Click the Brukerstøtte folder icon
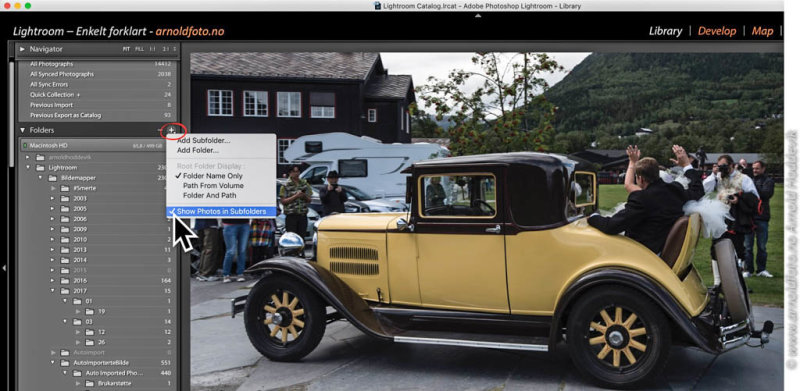The height and width of the screenshot is (391, 800). pos(90,383)
